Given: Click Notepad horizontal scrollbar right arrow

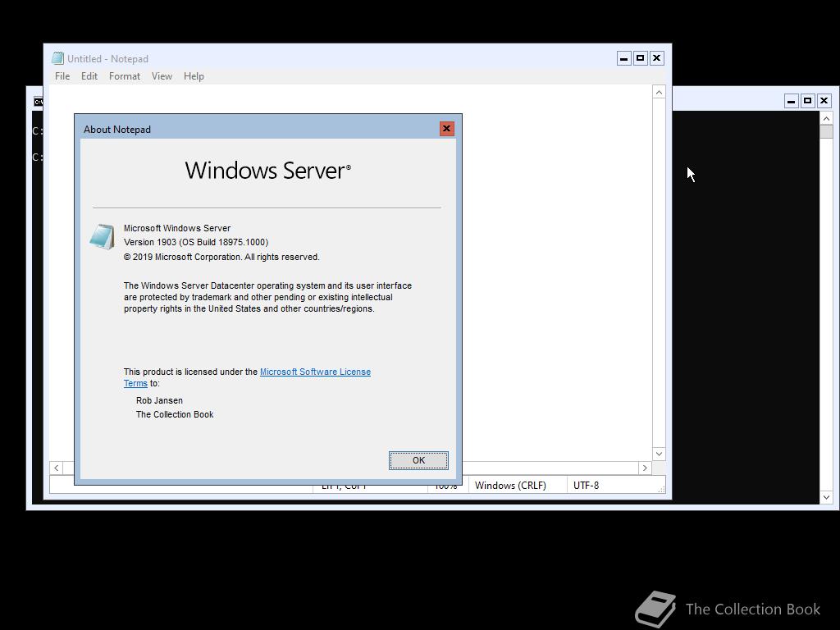Looking at the screenshot, I should tap(645, 468).
